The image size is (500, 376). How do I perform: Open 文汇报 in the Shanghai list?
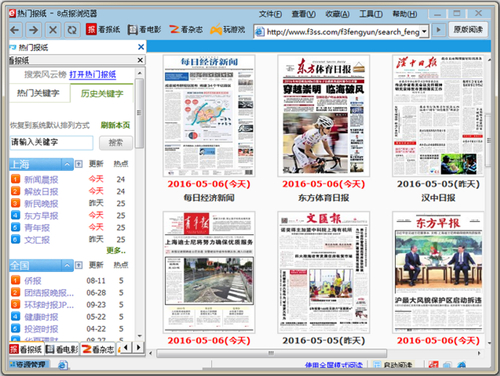tap(37, 240)
